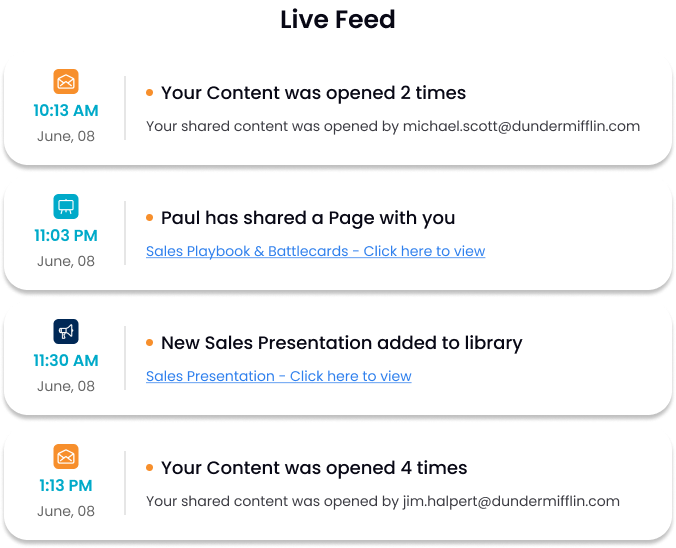Viewport: 676px width, 548px height.
Task: Click the 10:13 AM timestamp
Action: (x=66, y=110)
